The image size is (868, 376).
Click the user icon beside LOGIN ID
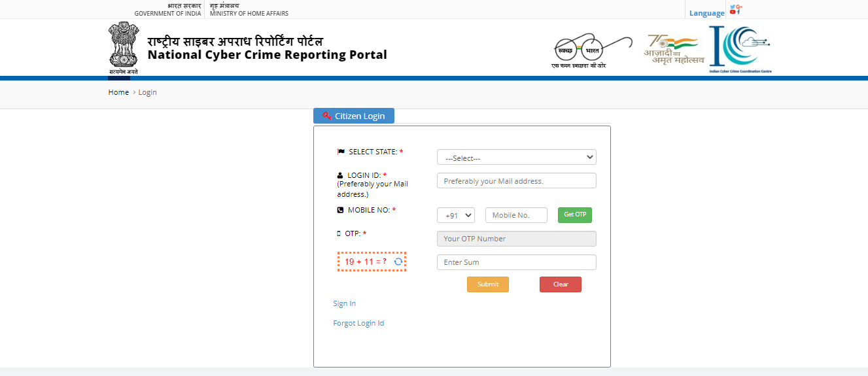(340, 175)
